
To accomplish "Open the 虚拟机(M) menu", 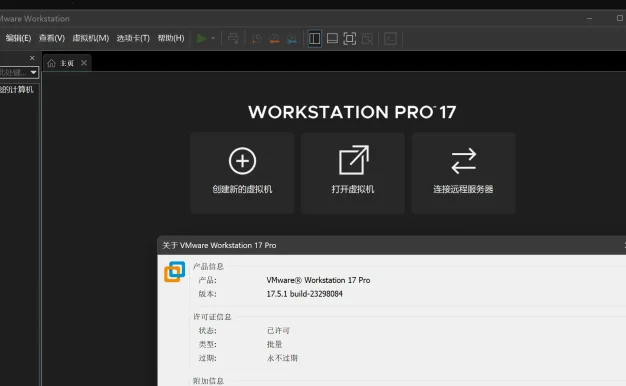I will [x=91, y=38].
